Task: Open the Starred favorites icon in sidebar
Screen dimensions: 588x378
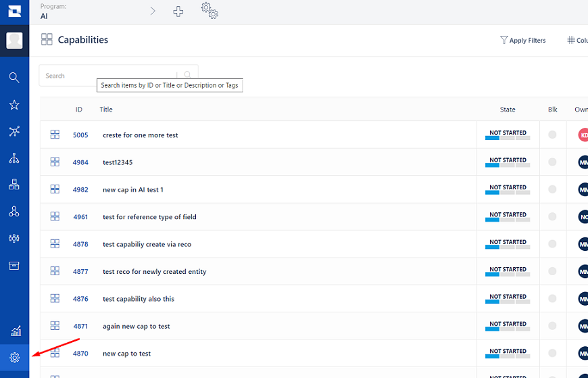Action: click(x=14, y=105)
